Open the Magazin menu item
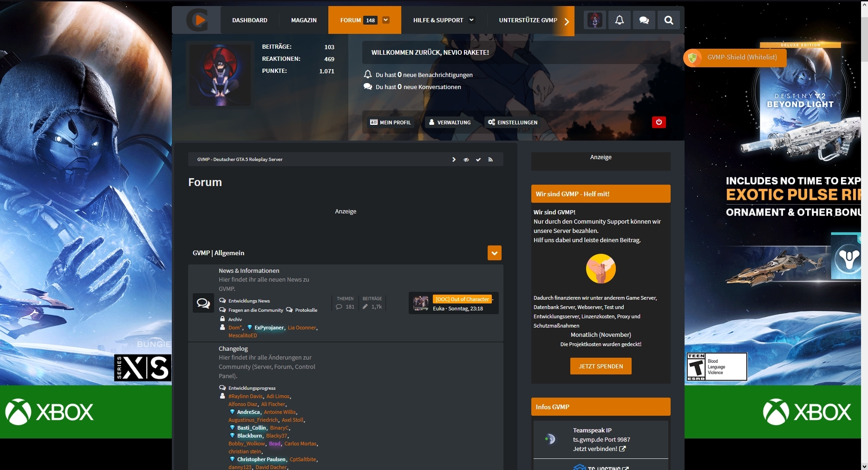The height and width of the screenshot is (470, 868). (x=304, y=20)
